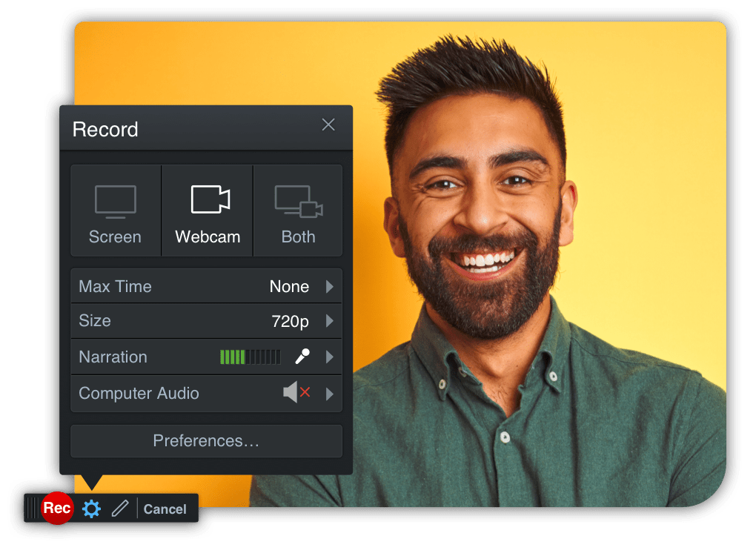Open Preferences from the Record panel

coord(206,440)
